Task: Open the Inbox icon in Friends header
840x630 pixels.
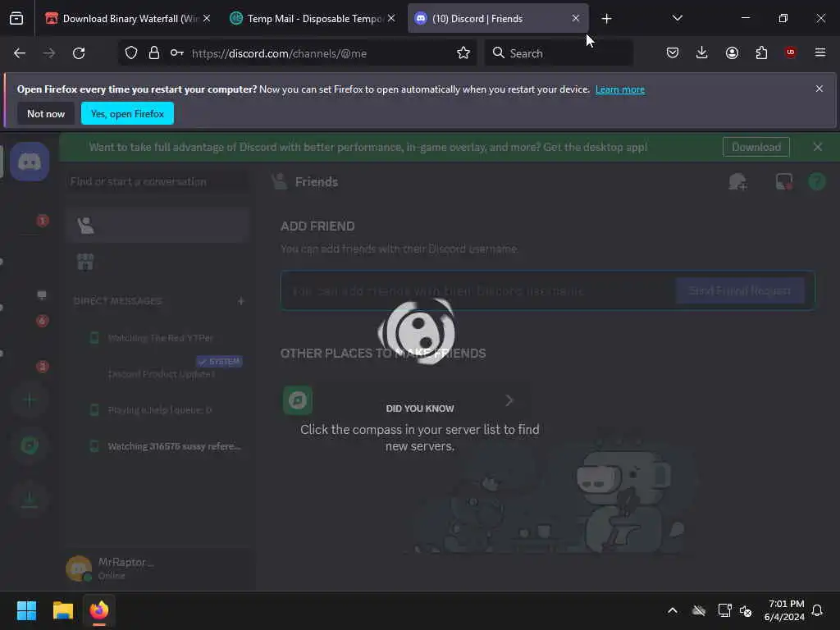Action: pyautogui.click(x=783, y=181)
